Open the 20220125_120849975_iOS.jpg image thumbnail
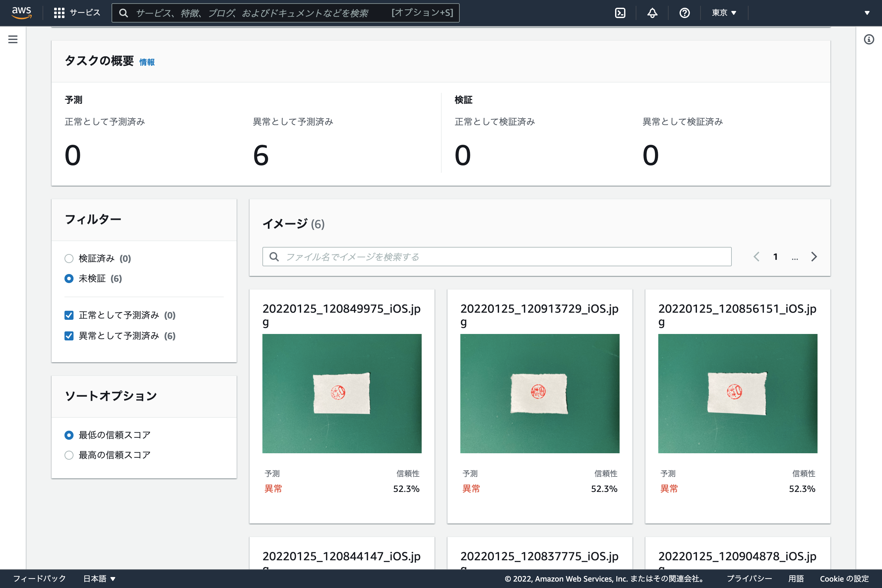The width and height of the screenshot is (882, 588). tap(342, 393)
